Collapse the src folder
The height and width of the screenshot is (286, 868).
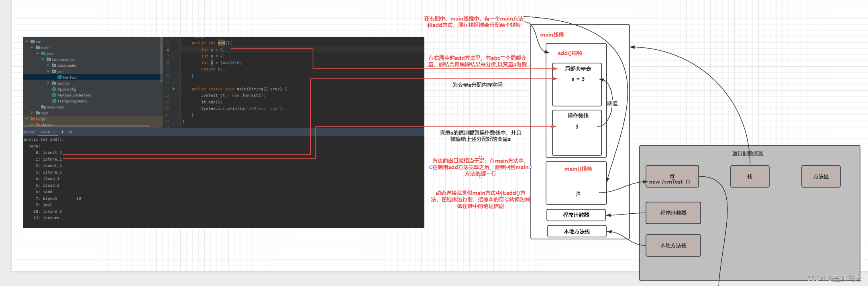[x=27, y=41]
